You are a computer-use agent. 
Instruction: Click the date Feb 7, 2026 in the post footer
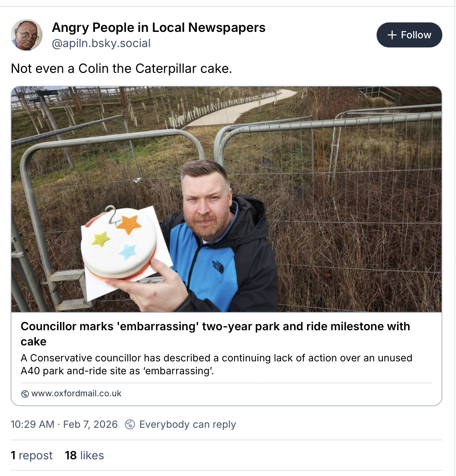90,424
